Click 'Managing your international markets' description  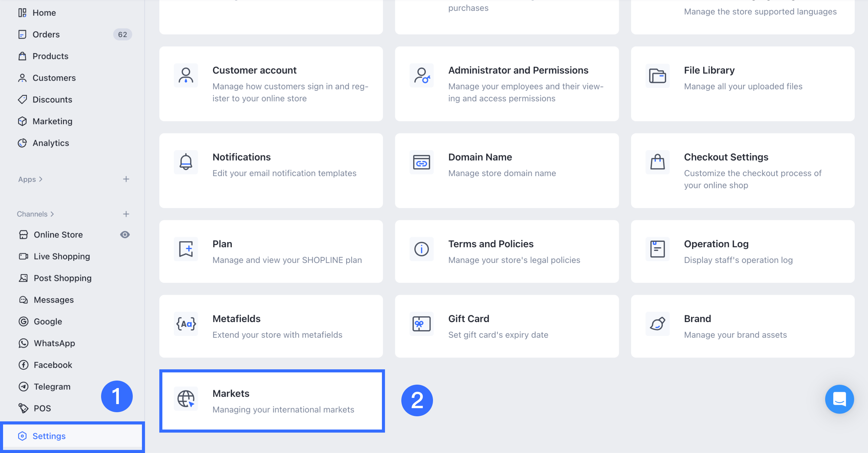tap(284, 410)
